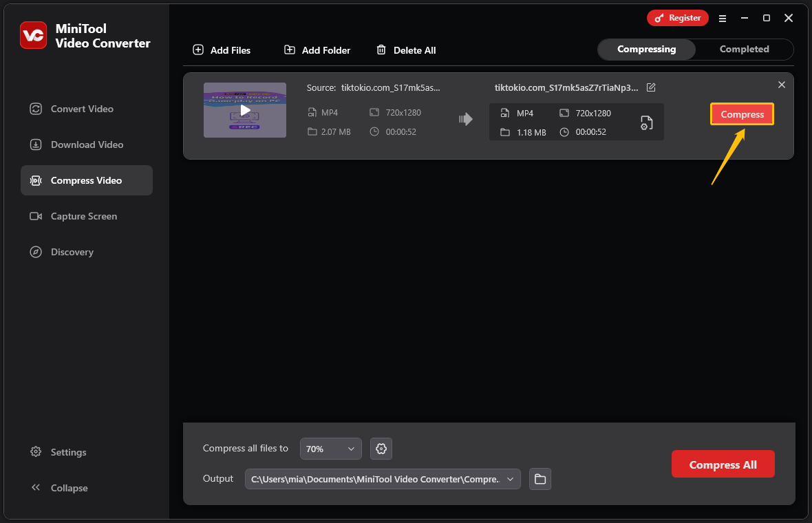Click the output file name tiktokio.com_S17mk5asZ7rTiaNp3...
This screenshot has height=523, width=812.
point(566,87)
